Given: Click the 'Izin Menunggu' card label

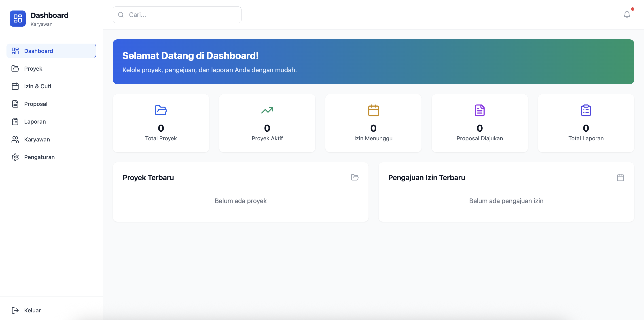Looking at the screenshot, I should (373, 138).
